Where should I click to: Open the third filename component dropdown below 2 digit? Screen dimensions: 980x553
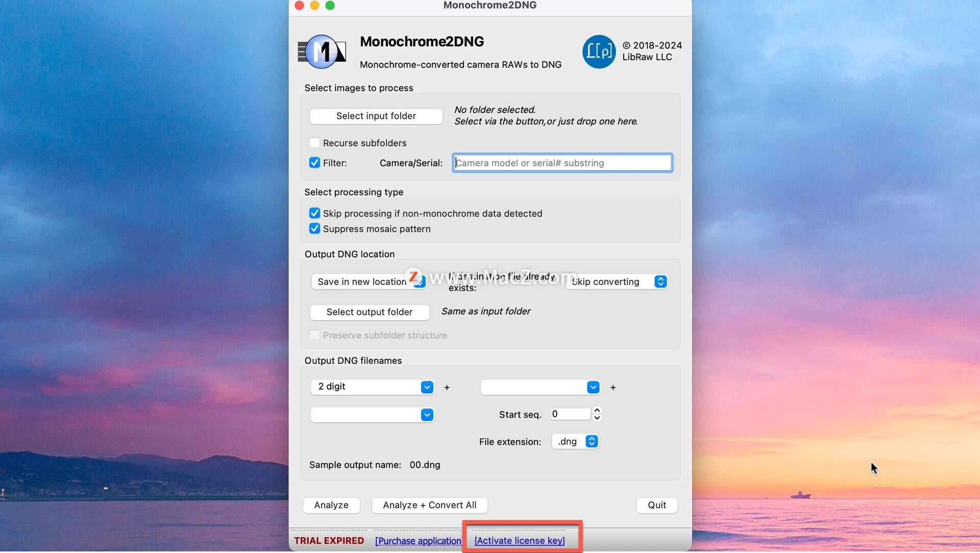pyautogui.click(x=373, y=415)
